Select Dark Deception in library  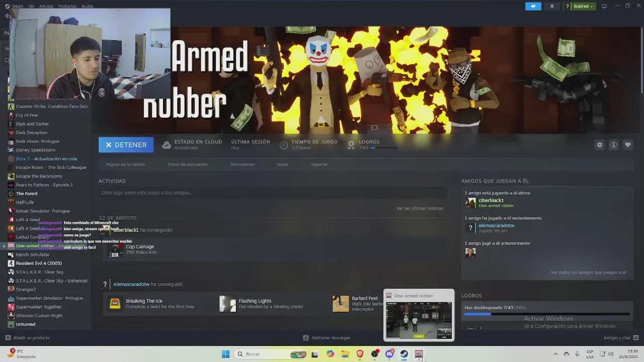(x=32, y=133)
